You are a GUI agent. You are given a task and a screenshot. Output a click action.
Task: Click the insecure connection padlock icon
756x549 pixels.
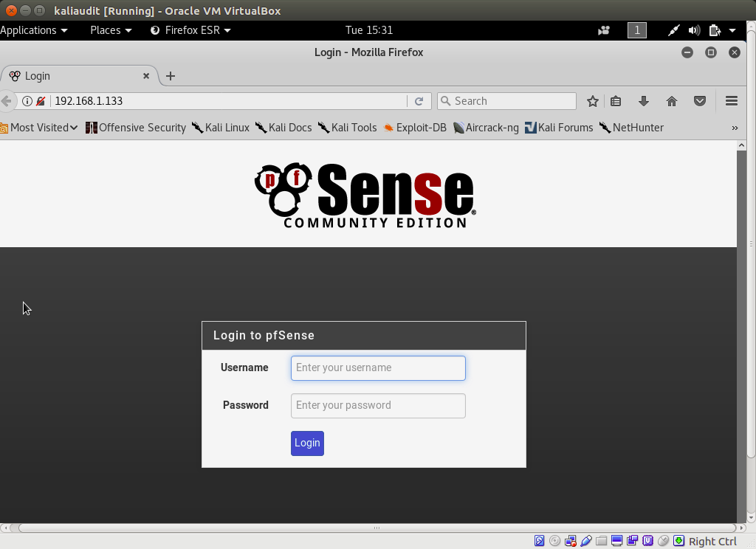tap(41, 101)
